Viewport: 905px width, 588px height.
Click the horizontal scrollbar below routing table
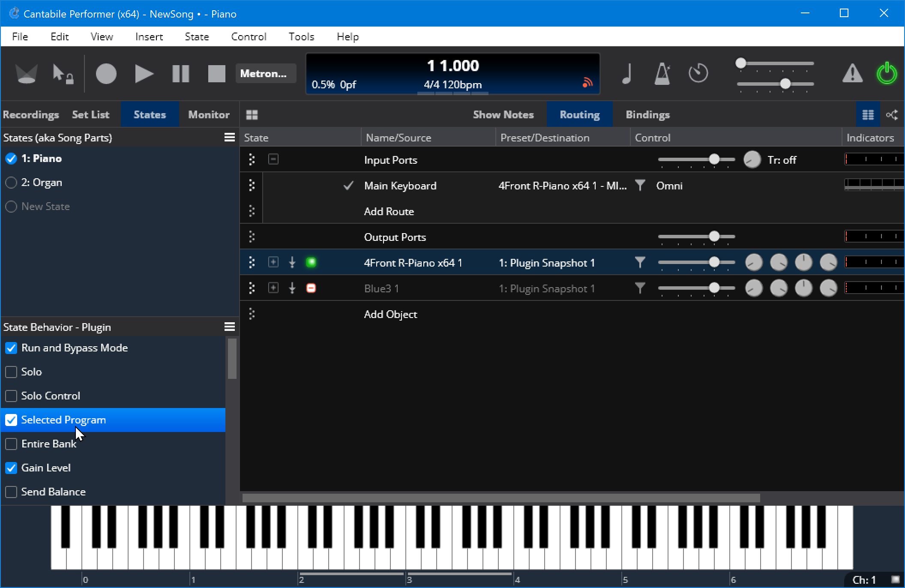coord(501,498)
